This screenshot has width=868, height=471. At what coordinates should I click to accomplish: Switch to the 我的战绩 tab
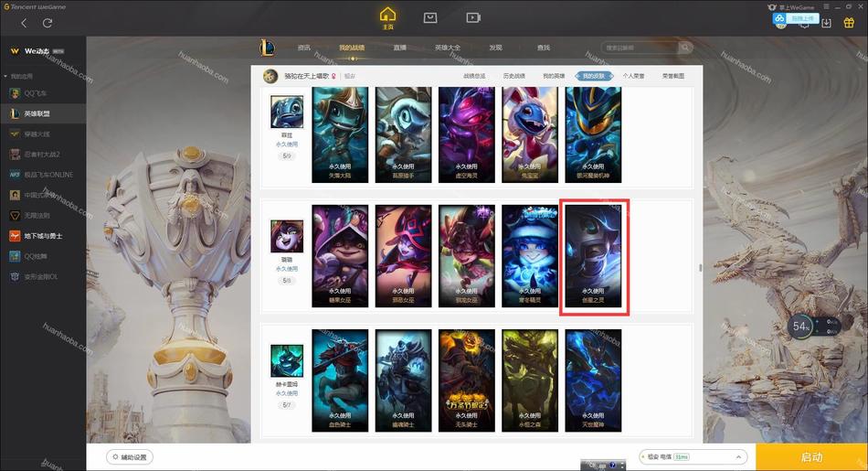pos(352,48)
